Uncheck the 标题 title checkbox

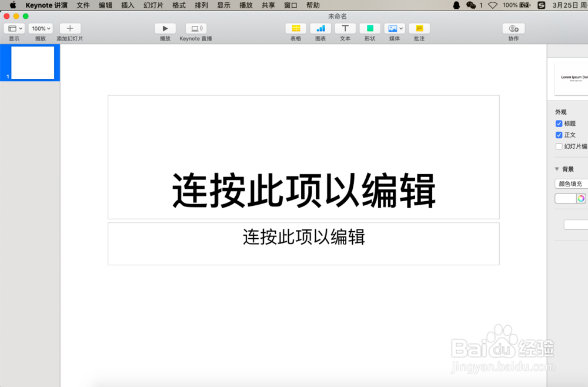tap(559, 124)
